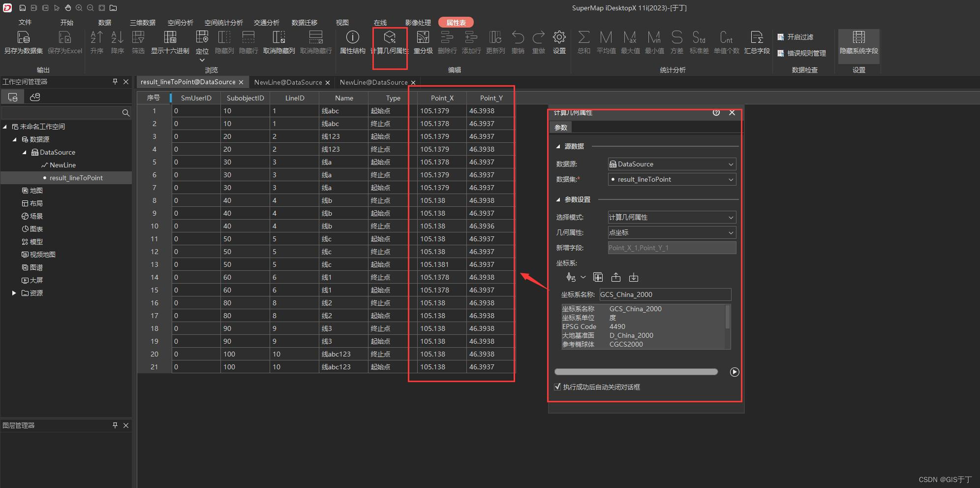The image size is (980, 488).
Task: Select the arrow pointer tool in top bar
Action: pos(57,8)
